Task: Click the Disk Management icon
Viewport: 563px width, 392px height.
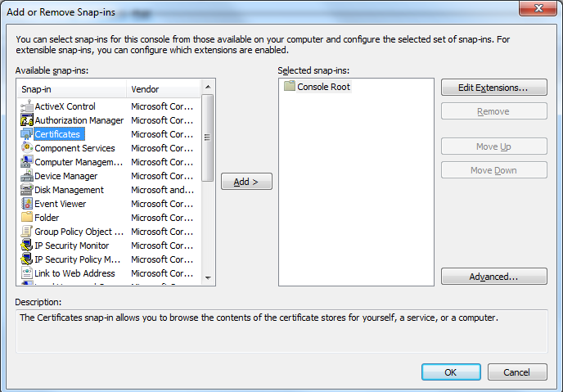Action: point(27,190)
